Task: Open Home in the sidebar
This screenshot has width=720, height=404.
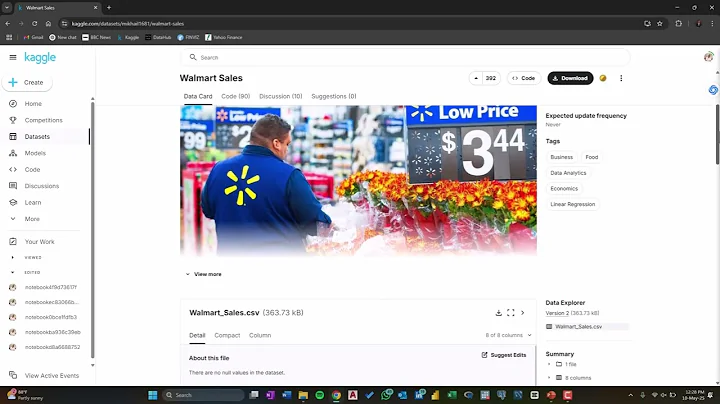Action: pos(33,104)
